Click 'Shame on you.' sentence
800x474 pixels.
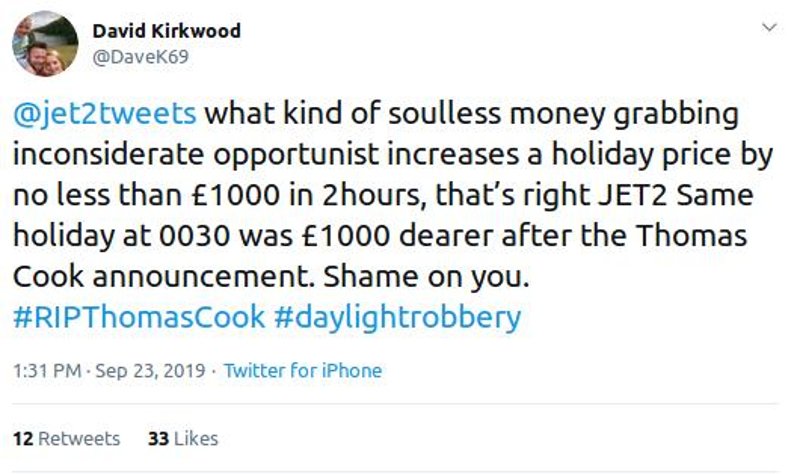pyautogui.click(x=427, y=277)
